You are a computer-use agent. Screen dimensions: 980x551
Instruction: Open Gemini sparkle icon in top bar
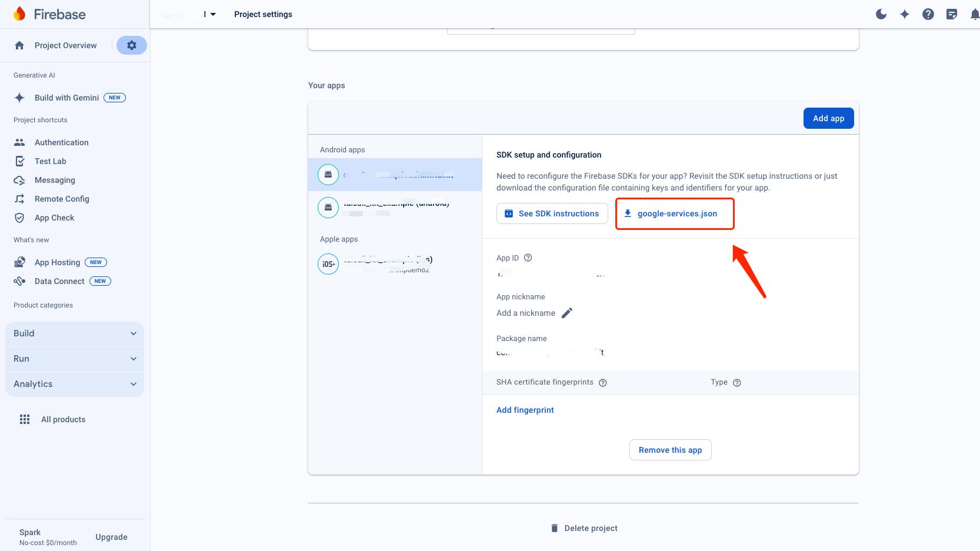905,14
